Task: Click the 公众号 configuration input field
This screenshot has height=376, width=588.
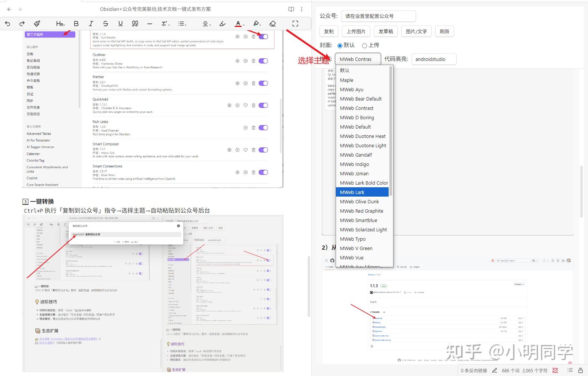Action: coord(378,16)
